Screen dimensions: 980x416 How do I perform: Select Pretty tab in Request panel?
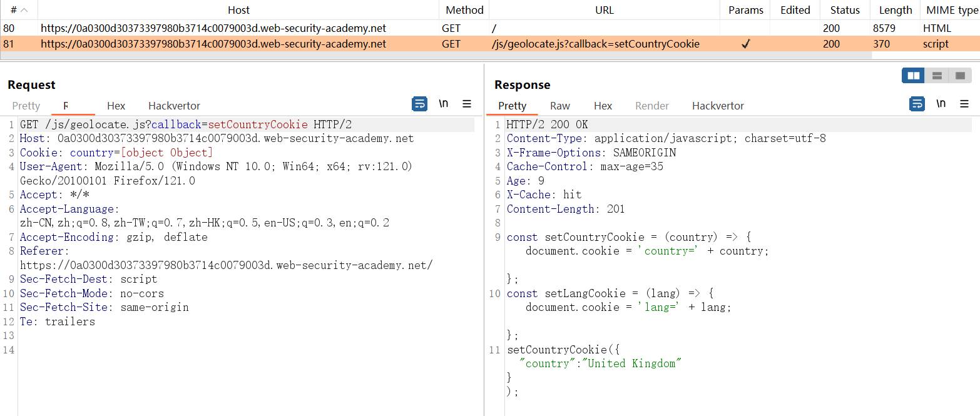coord(26,106)
